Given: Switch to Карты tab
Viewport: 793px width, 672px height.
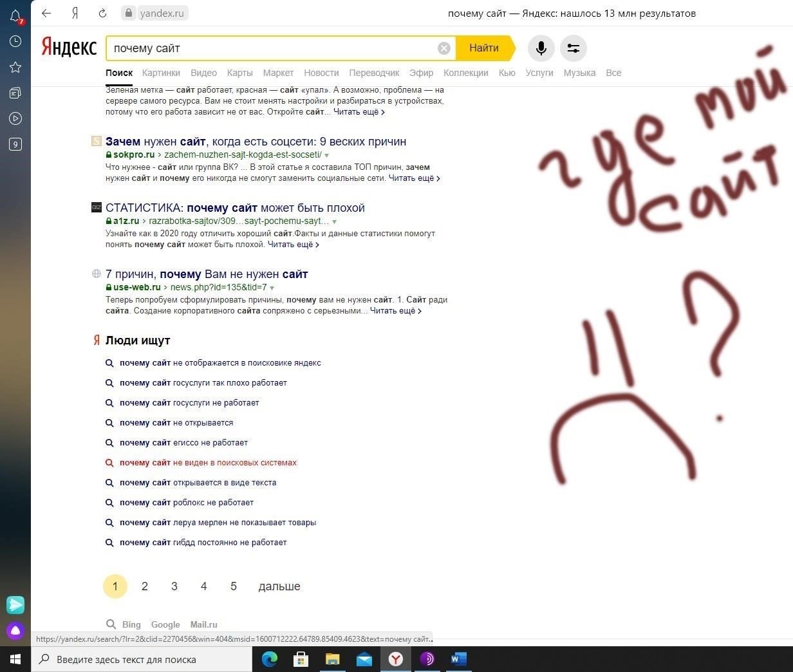Looking at the screenshot, I should coord(239,73).
